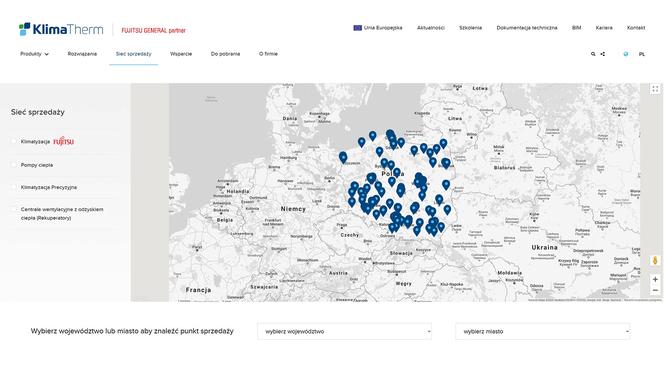The width and height of the screenshot is (664, 373).
Task: Open the BIM link
Action: (x=576, y=28)
